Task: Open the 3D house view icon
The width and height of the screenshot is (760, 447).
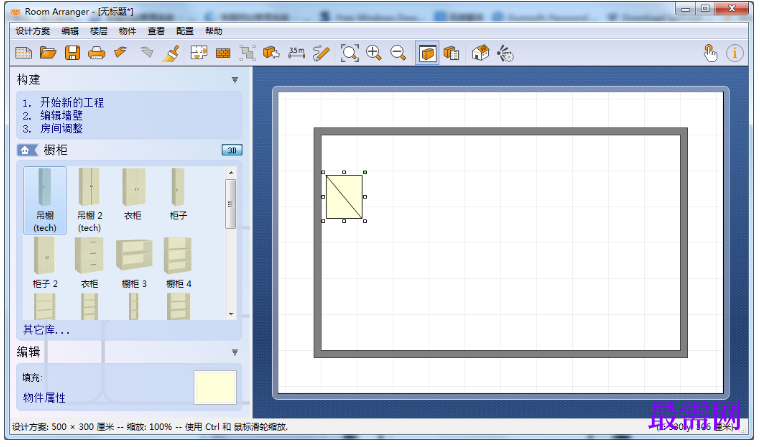Action: point(480,52)
